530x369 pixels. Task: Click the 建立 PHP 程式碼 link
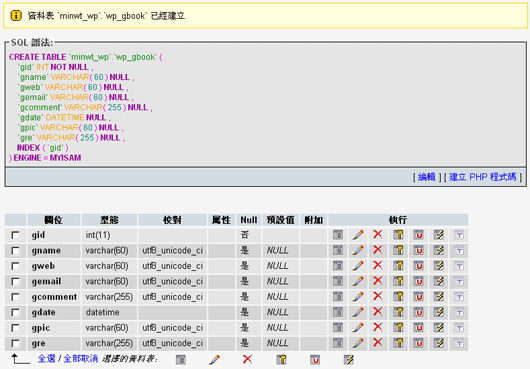483,177
